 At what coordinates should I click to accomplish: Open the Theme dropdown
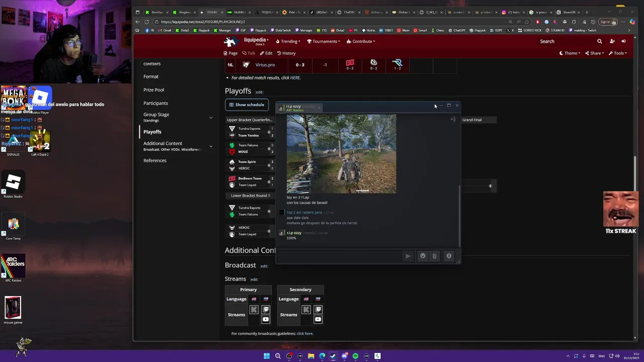[x=570, y=53]
